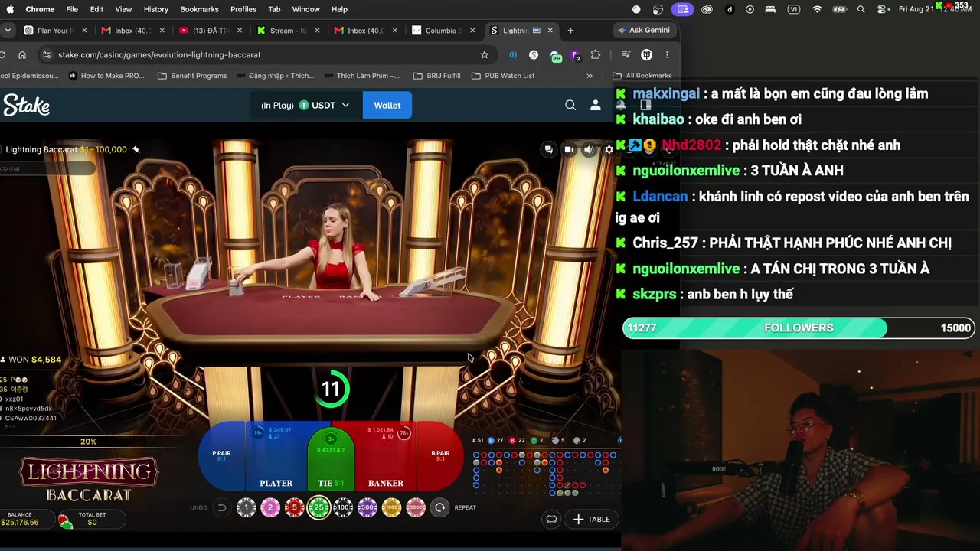Click chat username makxingai
This screenshot has height=551, width=980.
(x=666, y=93)
